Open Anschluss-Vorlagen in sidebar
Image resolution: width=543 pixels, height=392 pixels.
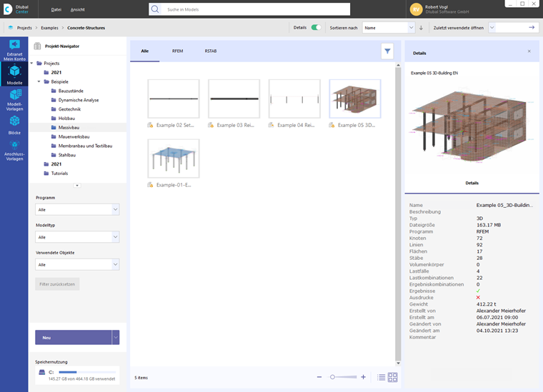[14, 151]
